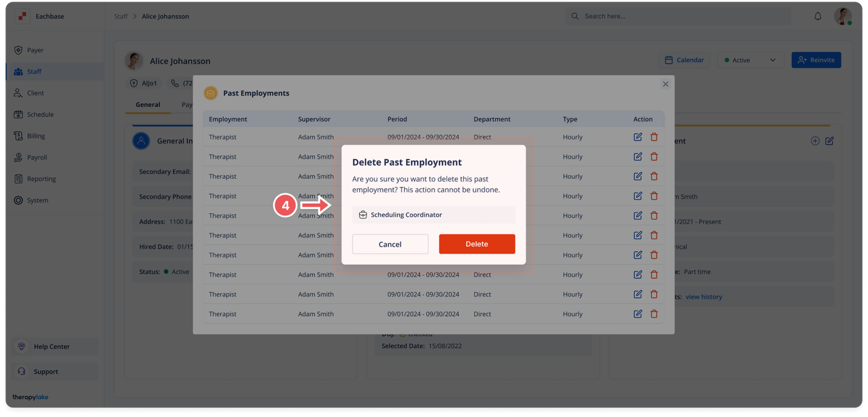Edit the last past employment row
Viewport: 868px width, 417px height.
[638, 313]
